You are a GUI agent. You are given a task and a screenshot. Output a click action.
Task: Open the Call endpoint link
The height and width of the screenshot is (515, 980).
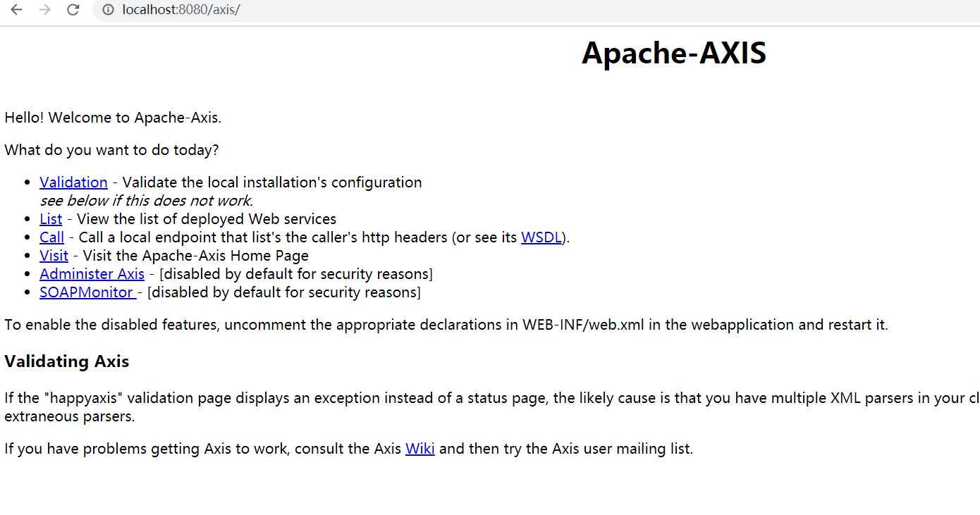pos(51,237)
